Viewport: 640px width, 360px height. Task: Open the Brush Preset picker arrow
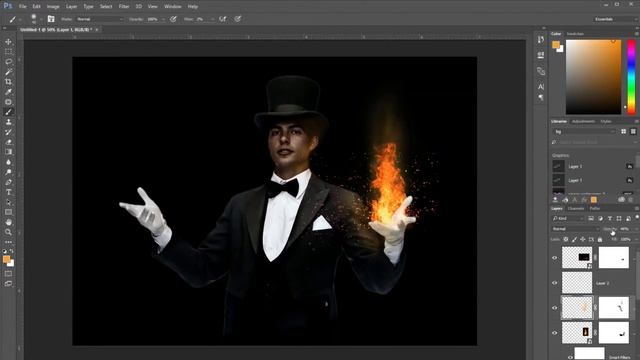(x=41, y=19)
